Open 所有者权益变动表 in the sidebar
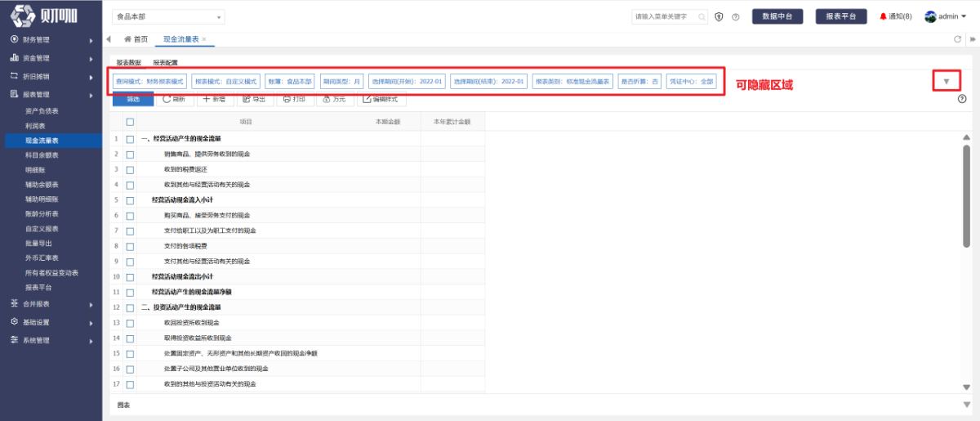This screenshot has height=421, width=980. click(x=51, y=272)
